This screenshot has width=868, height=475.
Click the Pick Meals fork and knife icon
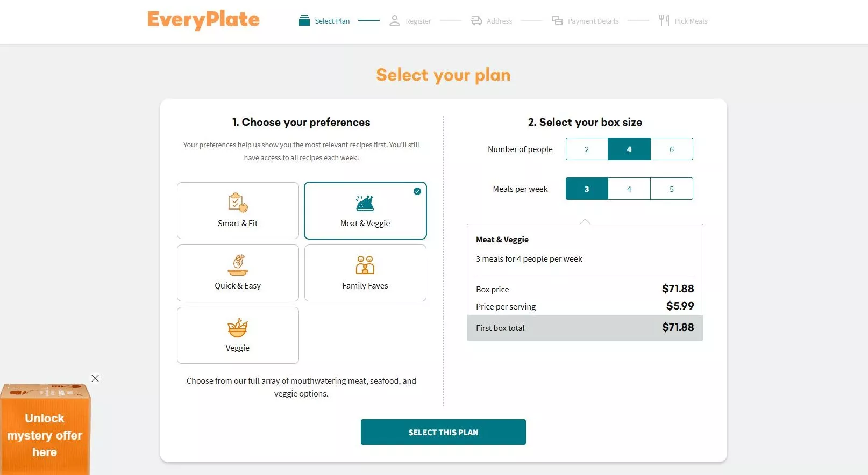[664, 20]
